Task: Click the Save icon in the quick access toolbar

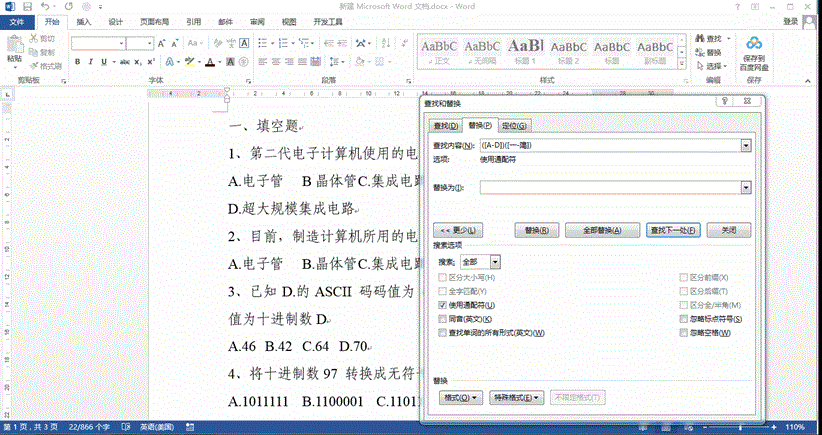Action: pyautogui.click(x=26, y=6)
